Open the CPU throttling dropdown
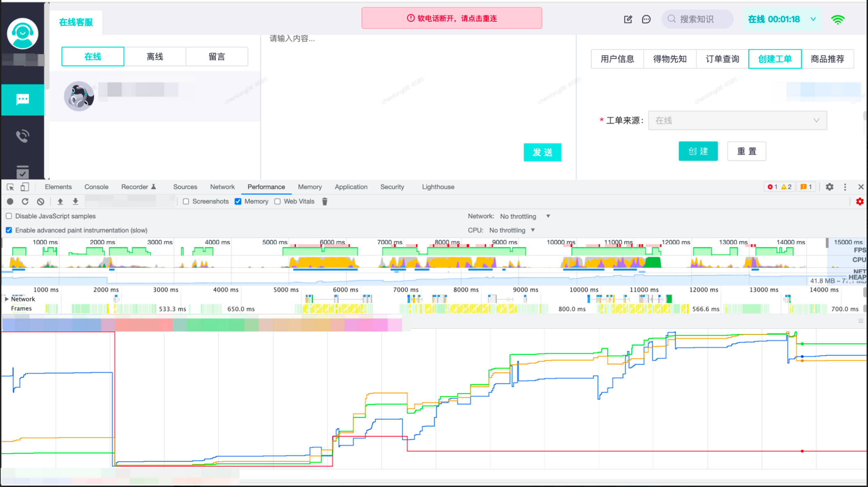The height and width of the screenshot is (487, 868). pos(512,230)
